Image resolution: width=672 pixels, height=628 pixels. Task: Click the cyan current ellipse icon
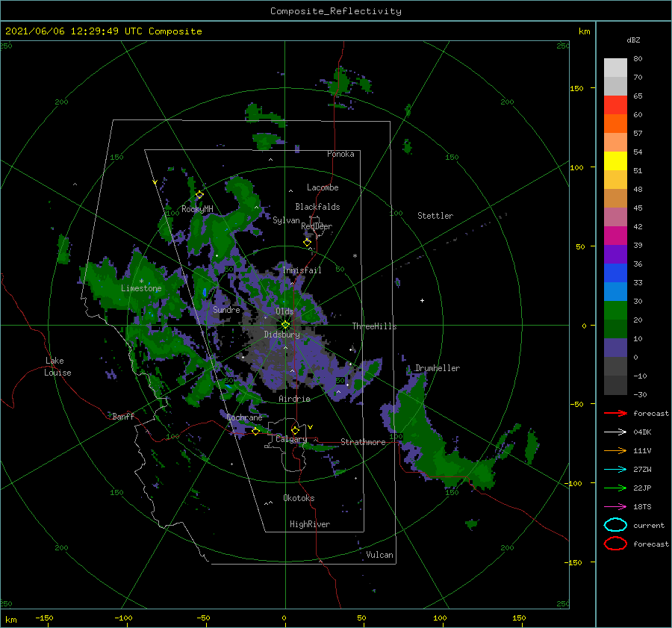pos(615,525)
